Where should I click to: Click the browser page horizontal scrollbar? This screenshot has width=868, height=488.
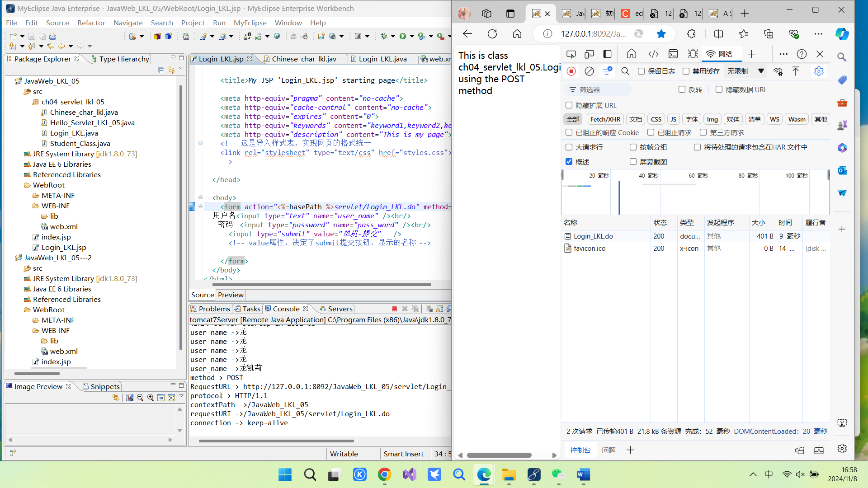(x=500, y=455)
